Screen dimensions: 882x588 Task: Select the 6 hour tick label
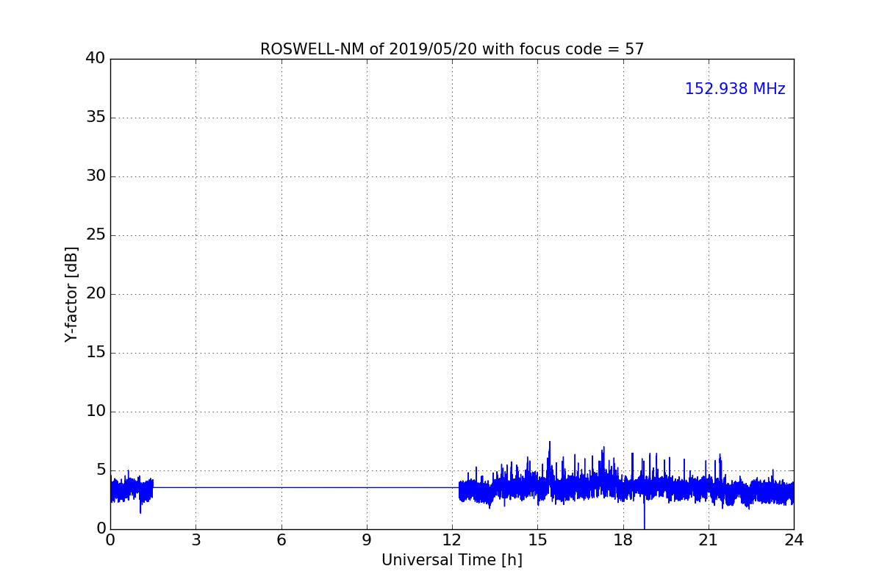[281, 541]
